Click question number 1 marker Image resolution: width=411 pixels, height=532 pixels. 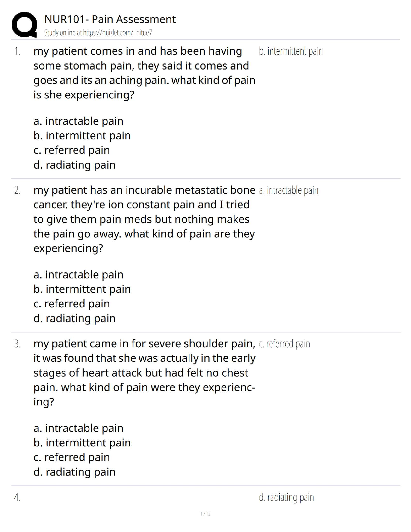pos(17,51)
